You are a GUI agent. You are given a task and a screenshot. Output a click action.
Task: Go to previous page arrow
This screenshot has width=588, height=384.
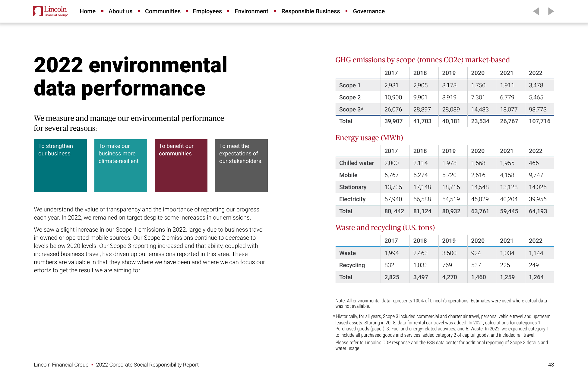(x=536, y=11)
